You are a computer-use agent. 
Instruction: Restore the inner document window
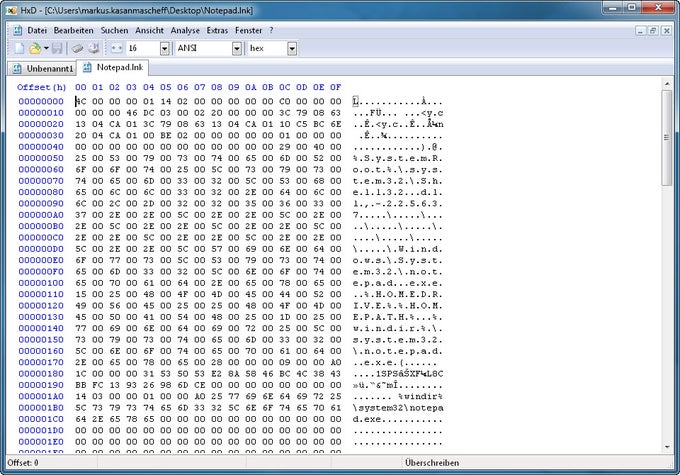653,30
